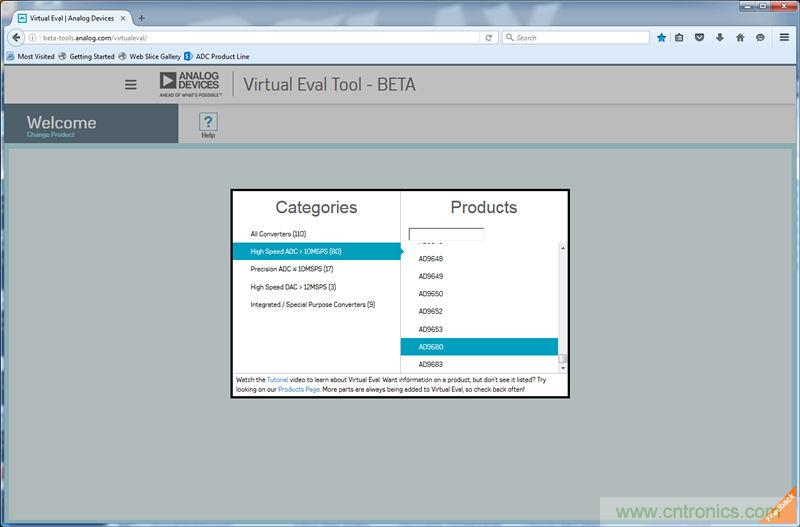Open the Firefox downloads arrow icon
Screen dimensions: 800x527
click(x=719, y=37)
